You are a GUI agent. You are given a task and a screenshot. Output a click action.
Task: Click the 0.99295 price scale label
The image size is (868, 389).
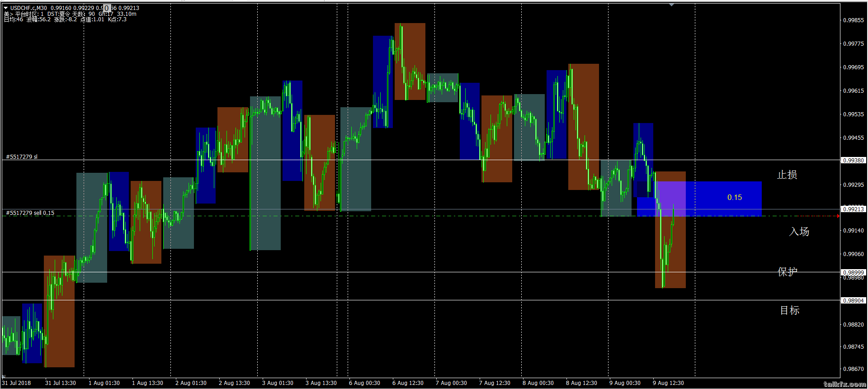pyautogui.click(x=854, y=185)
